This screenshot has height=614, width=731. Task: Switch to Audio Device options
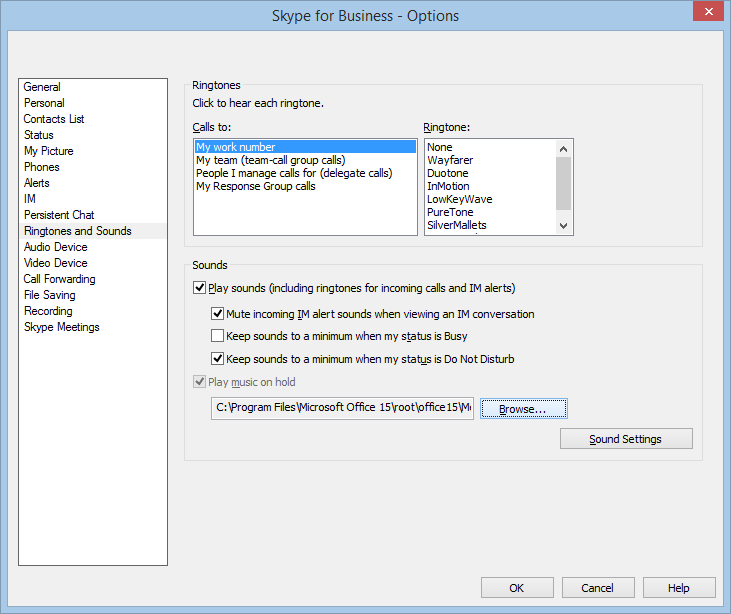[56, 247]
